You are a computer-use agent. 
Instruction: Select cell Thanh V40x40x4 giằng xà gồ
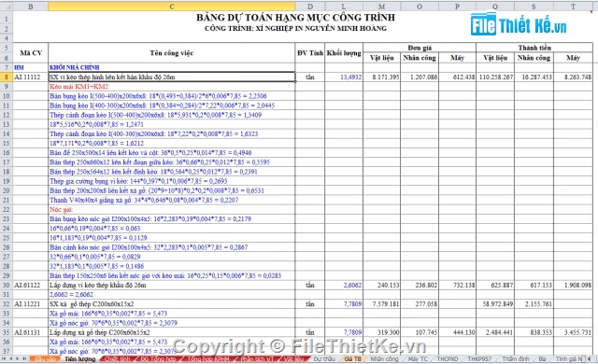172,200
